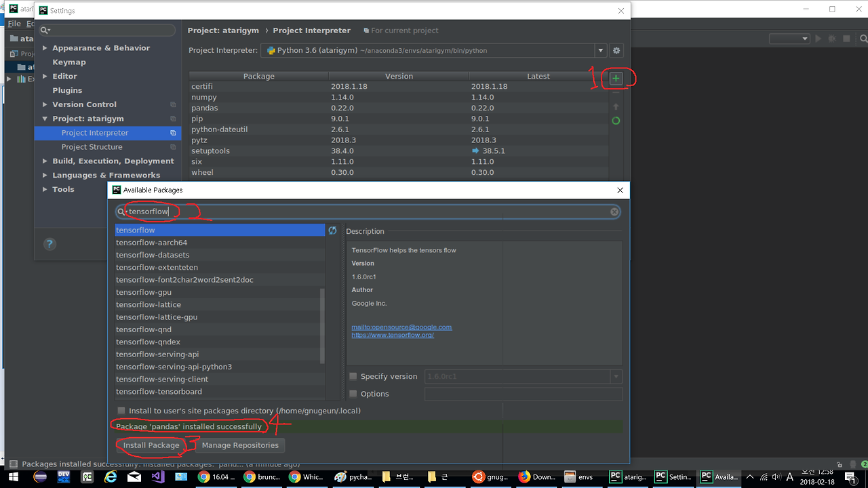Image resolution: width=868 pixels, height=488 pixels.
Task: Open Chrome window titled 16.04
Action: [217, 476]
